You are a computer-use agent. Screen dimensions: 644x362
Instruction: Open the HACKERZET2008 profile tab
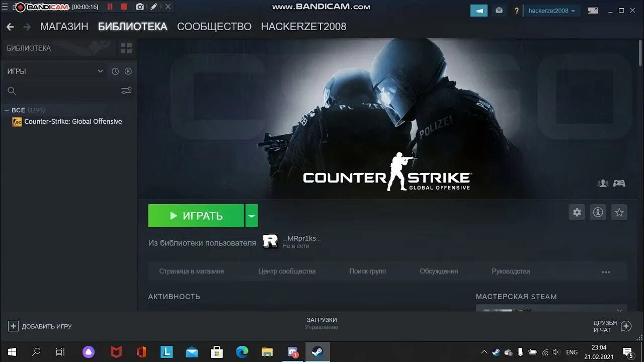(304, 27)
